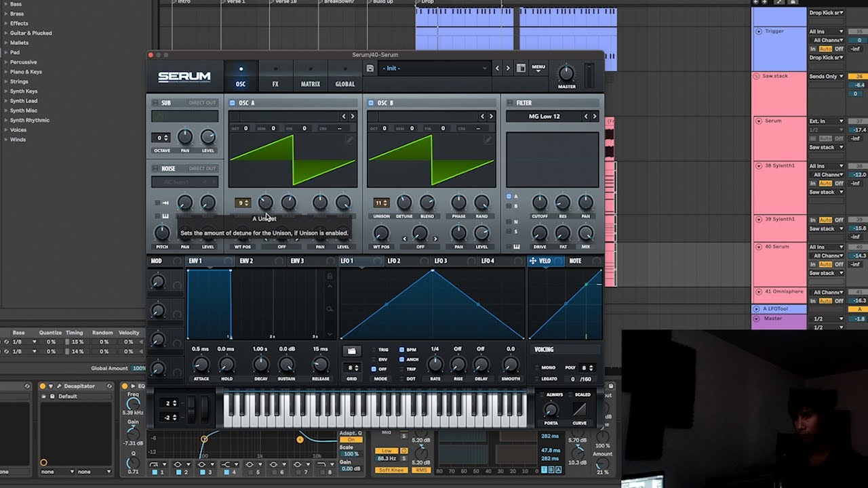Image resolution: width=868 pixels, height=488 pixels.
Task: Open the Init preset name dropdown
Action: pos(434,68)
